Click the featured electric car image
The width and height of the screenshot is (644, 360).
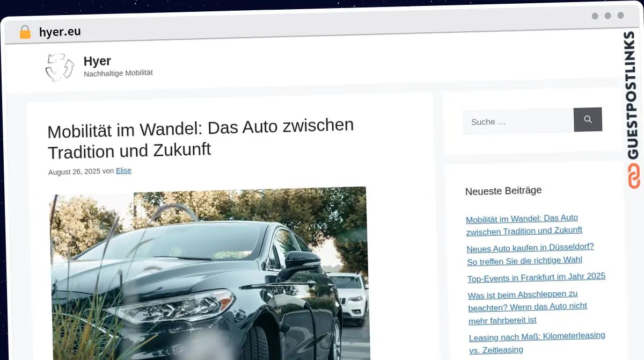point(209,274)
